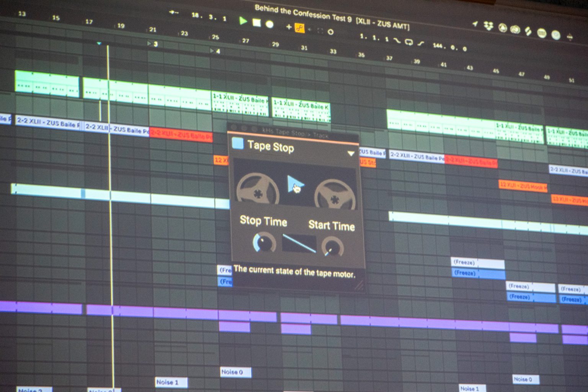Click the Session Record circle button
This screenshot has height=392, width=588.
(330, 32)
